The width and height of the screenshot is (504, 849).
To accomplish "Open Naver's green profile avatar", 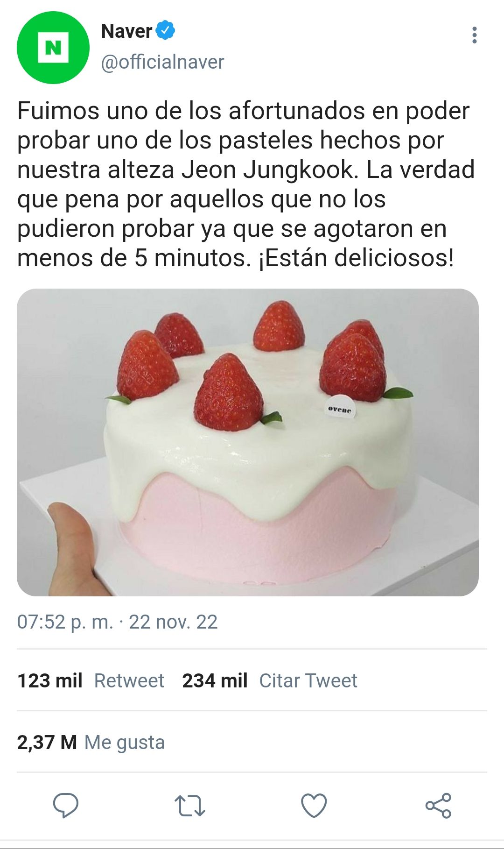I will tap(53, 48).
